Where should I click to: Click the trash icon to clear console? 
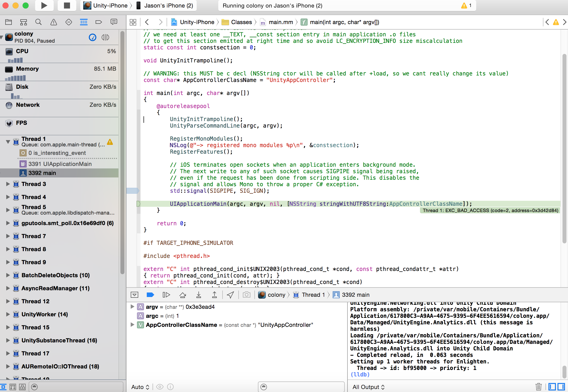click(538, 387)
